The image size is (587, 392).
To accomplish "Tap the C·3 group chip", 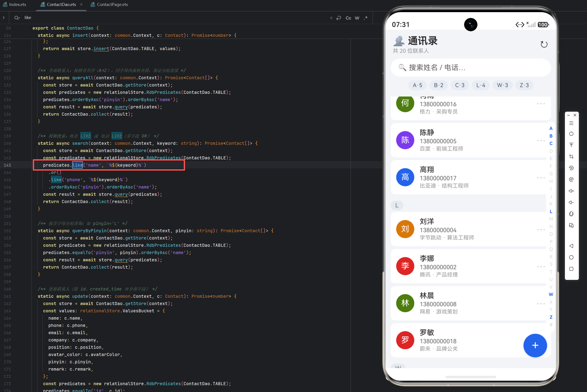I will (460, 85).
